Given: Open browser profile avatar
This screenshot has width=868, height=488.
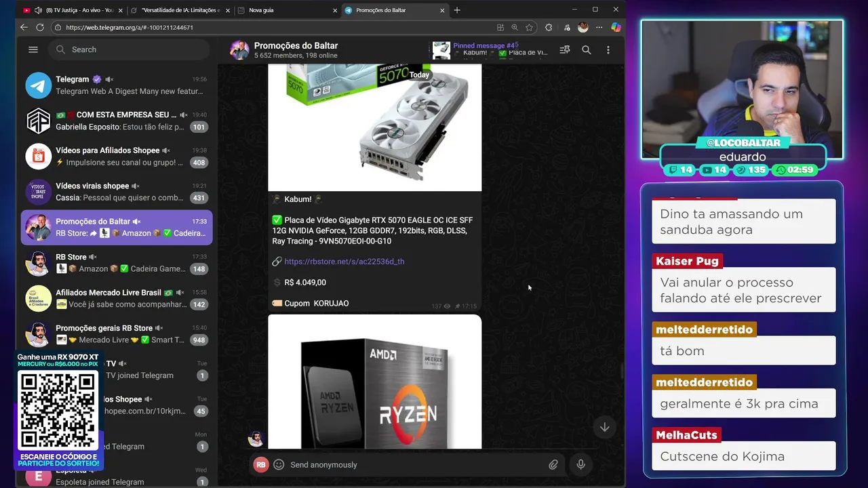Looking at the screenshot, I should point(583,28).
